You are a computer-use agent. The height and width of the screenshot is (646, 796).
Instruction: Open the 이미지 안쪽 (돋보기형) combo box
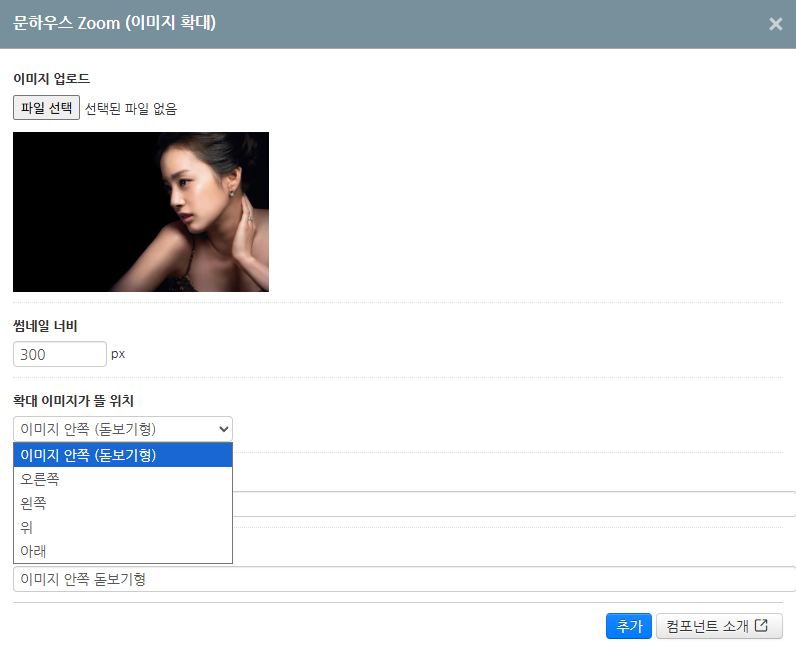pos(123,429)
